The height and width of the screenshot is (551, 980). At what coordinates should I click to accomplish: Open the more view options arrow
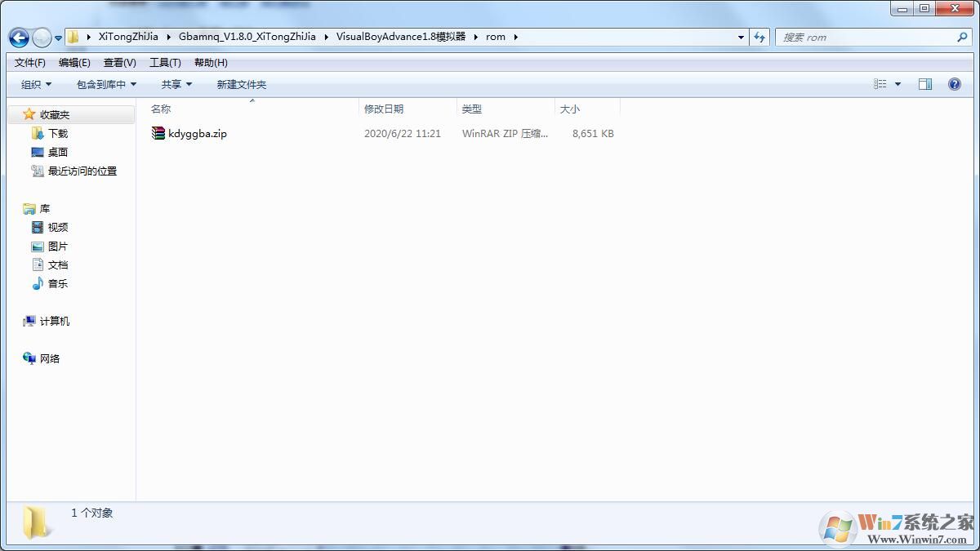(898, 84)
